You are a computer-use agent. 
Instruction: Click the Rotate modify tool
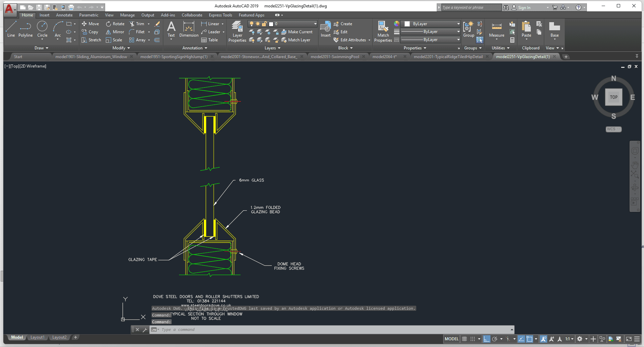pyautogui.click(x=115, y=24)
